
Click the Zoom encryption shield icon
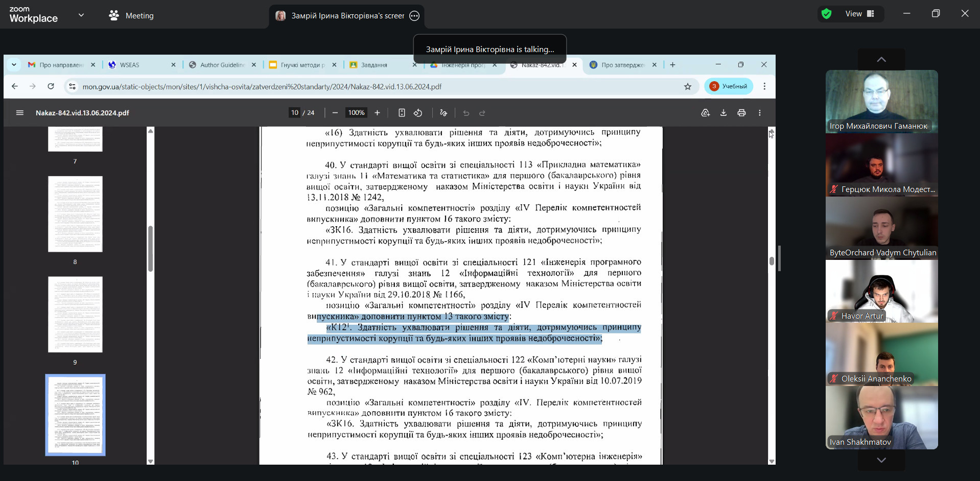click(826, 14)
